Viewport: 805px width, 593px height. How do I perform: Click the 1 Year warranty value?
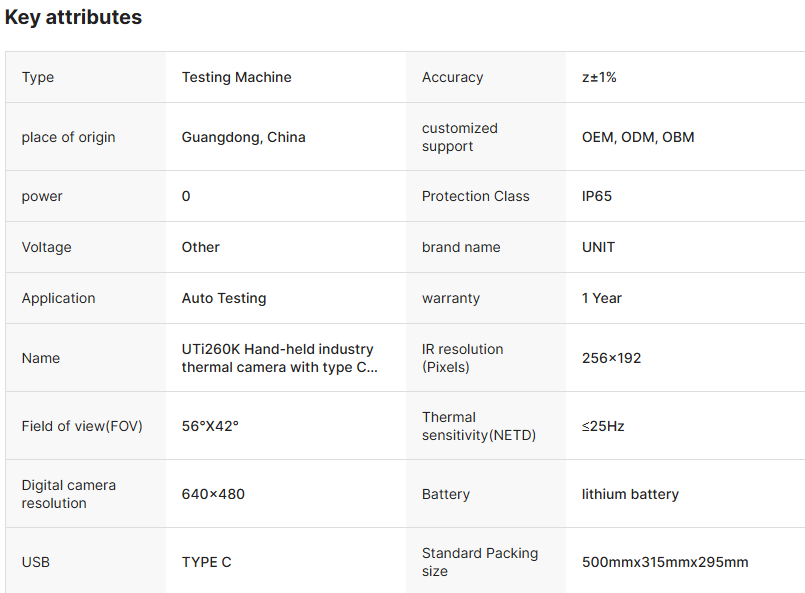tap(602, 298)
